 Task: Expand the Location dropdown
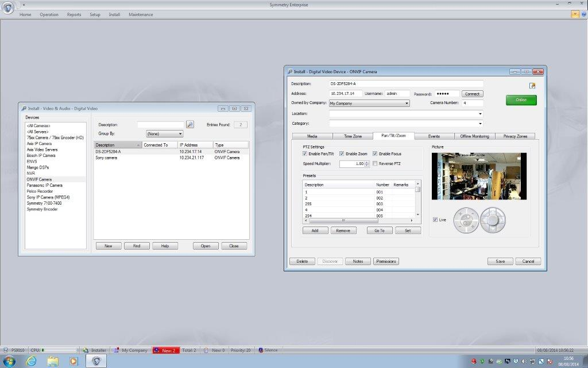(479, 113)
